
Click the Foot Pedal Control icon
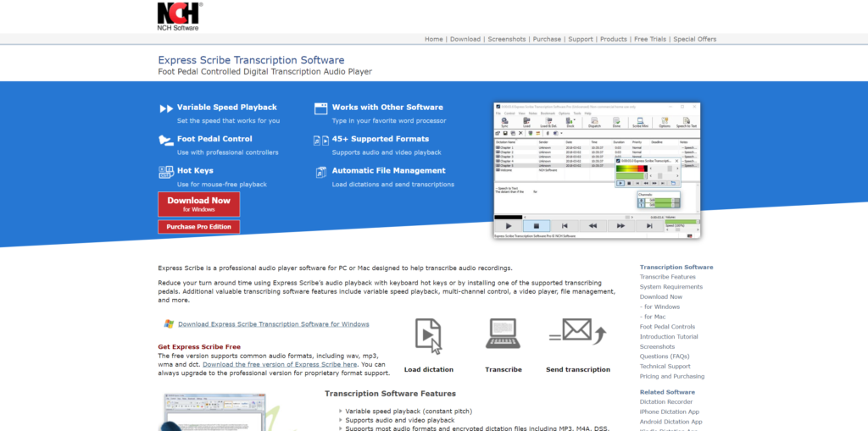pyautogui.click(x=164, y=140)
